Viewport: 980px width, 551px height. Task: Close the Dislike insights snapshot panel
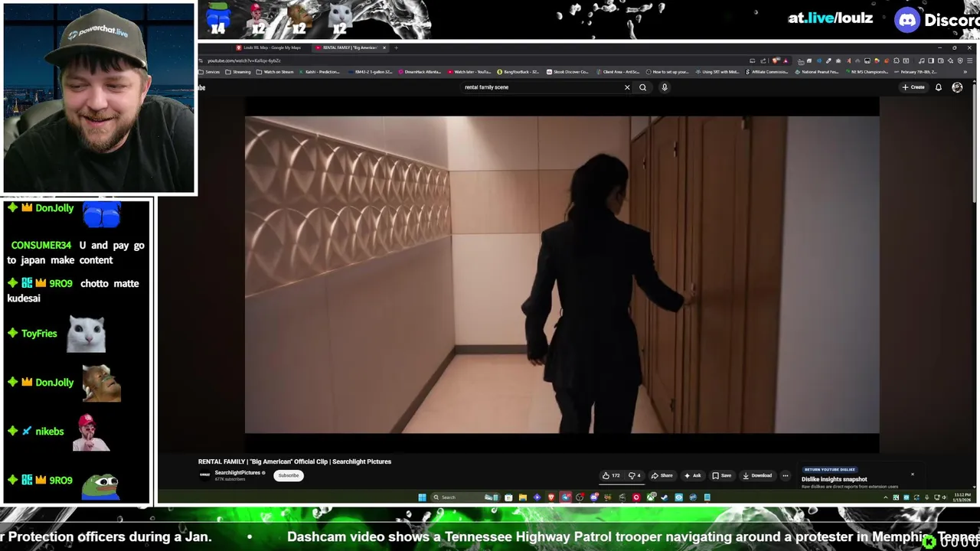913,474
